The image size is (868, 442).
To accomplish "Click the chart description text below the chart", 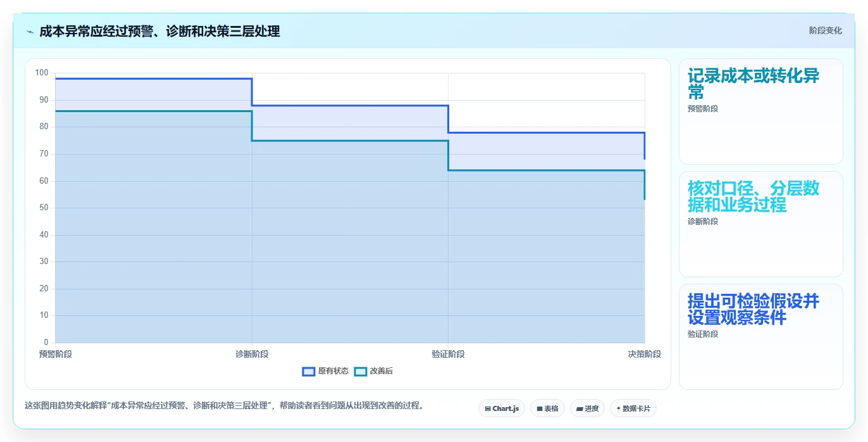I will (x=224, y=406).
